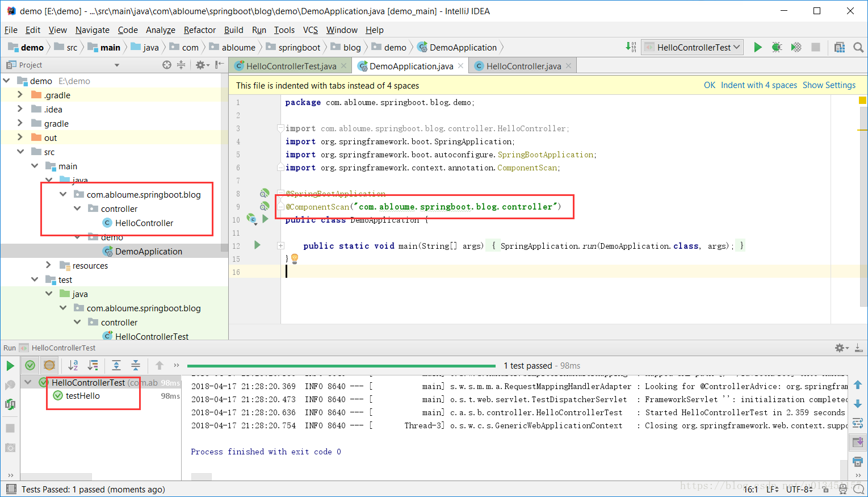Click Previous Failed Test arrow icon
This screenshot has width=868, height=497.
160,365
